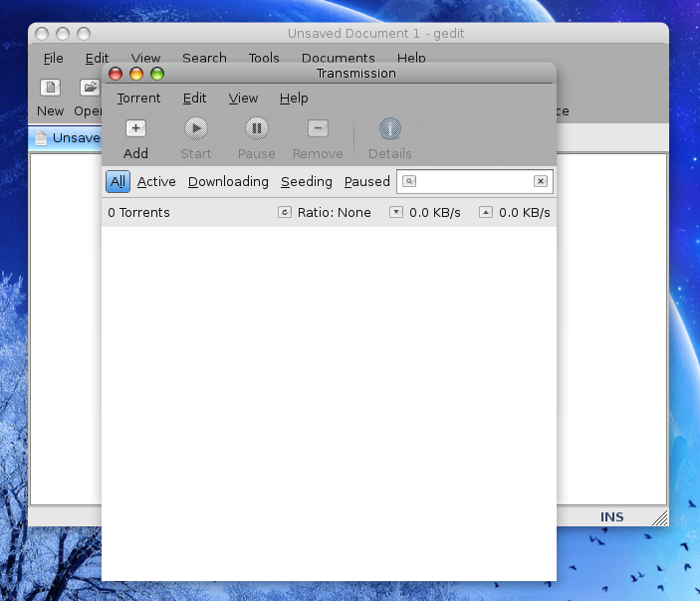
Task: Open Transmission's Edit menu
Action: click(194, 99)
